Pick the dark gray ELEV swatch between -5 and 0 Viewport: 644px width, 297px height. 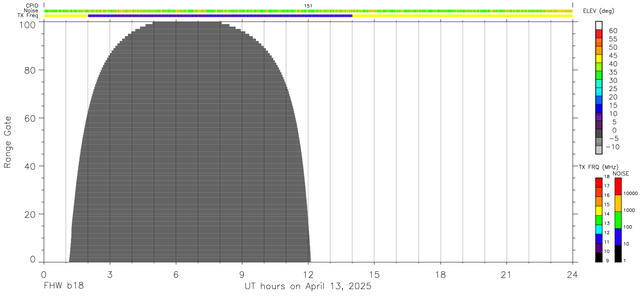coord(599,134)
